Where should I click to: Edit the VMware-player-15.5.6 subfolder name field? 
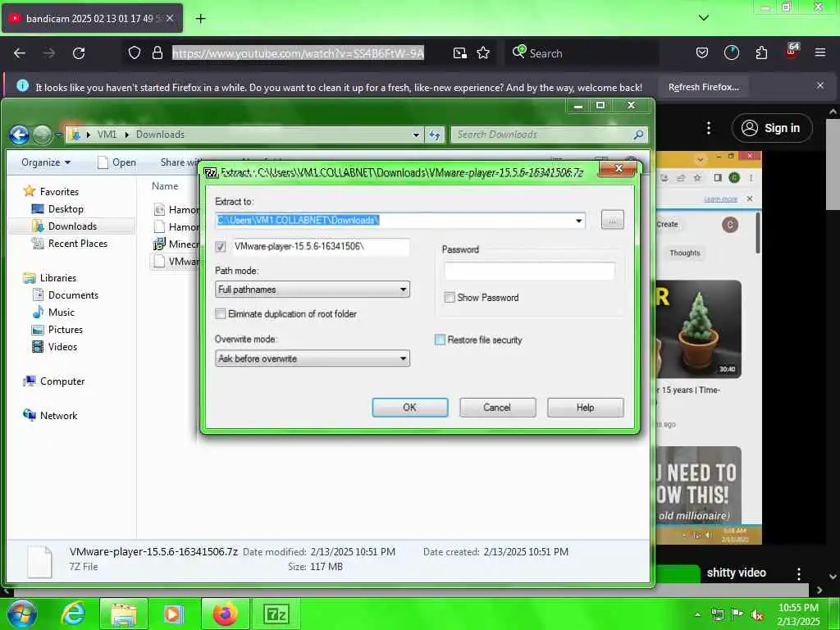pyautogui.click(x=321, y=246)
